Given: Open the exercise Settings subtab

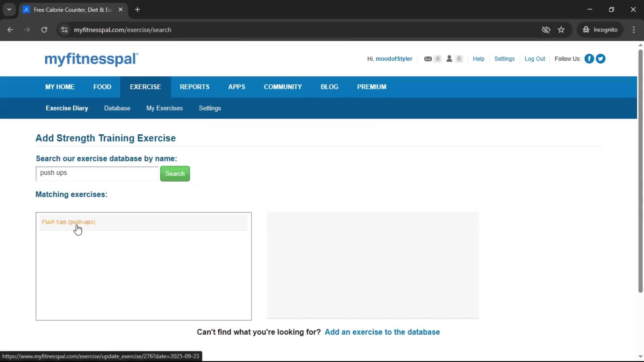Looking at the screenshot, I should (210, 108).
